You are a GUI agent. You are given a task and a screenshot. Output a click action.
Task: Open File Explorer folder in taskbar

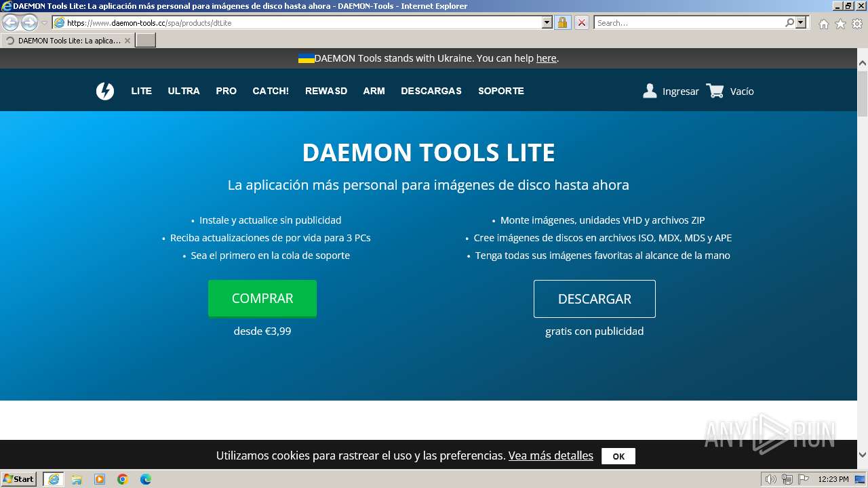pos(77,479)
